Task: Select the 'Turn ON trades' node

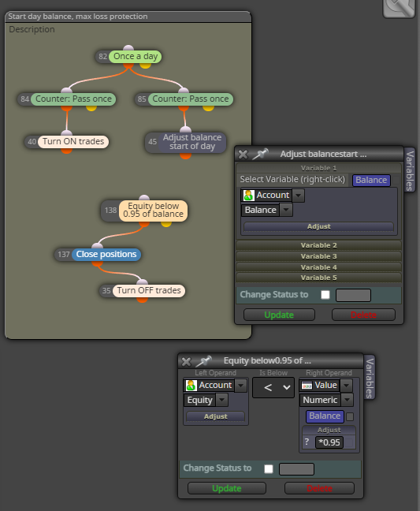Action: [x=73, y=141]
